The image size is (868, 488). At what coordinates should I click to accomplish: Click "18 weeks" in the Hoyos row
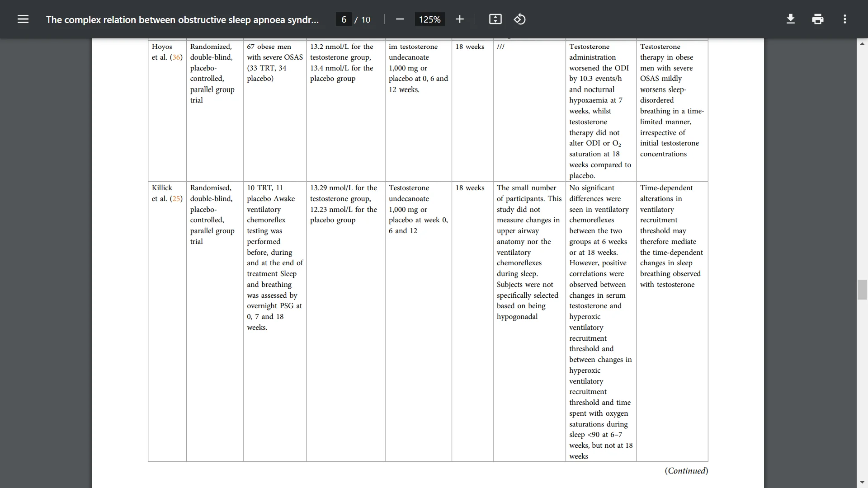470,47
